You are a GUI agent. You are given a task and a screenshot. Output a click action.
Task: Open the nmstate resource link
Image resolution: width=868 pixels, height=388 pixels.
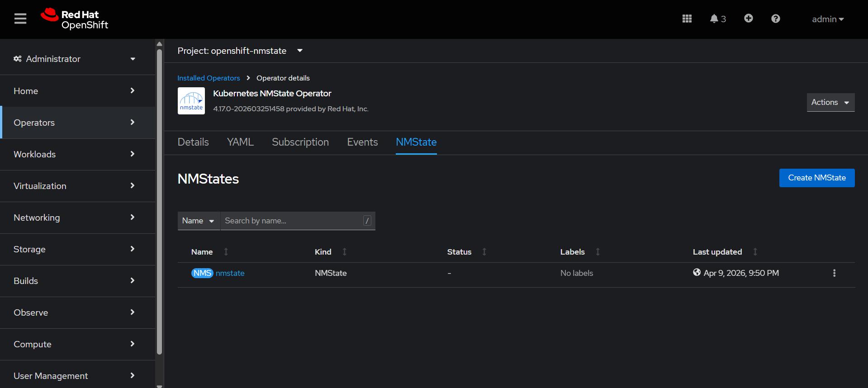[x=230, y=273]
